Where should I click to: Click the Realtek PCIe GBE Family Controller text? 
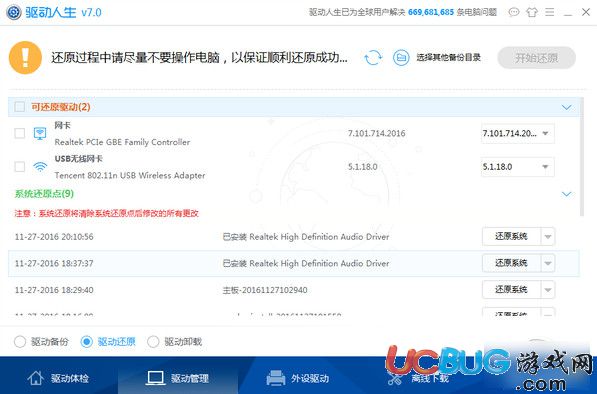tap(122, 142)
